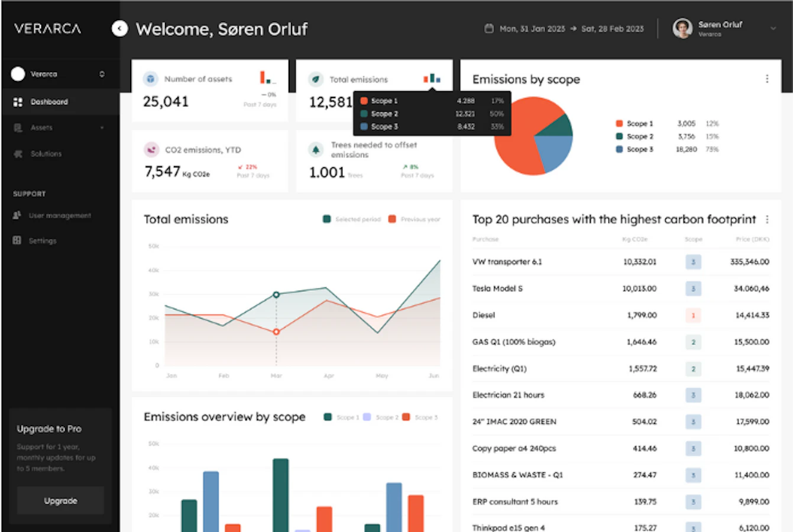The width and height of the screenshot is (793, 532).
Task: Toggle Selected period legend in Total emissions
Action: point(352,219)
